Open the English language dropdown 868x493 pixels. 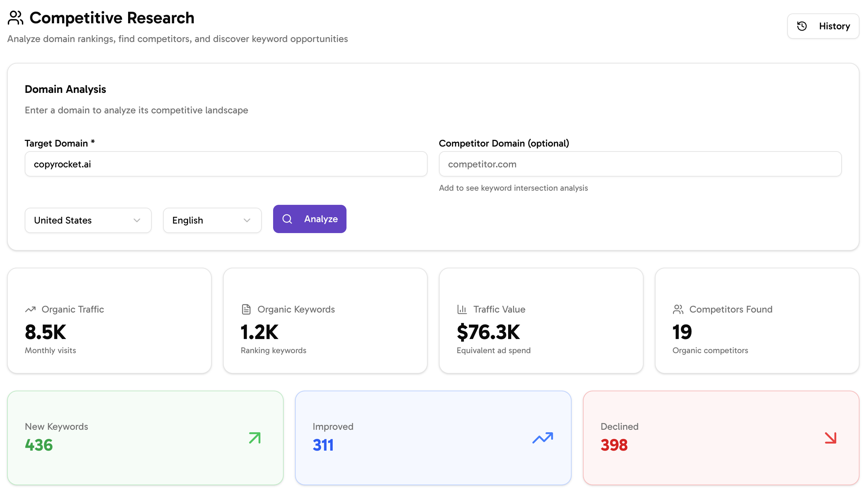[212, 220]
